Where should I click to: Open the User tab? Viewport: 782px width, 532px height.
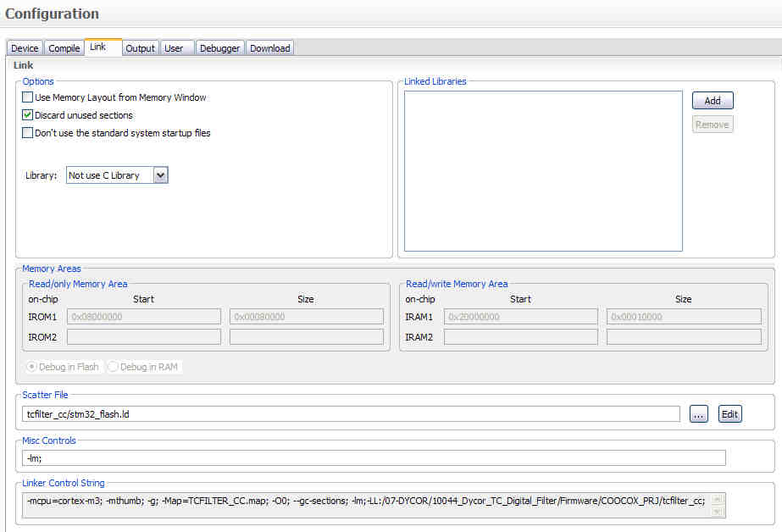coord(175,47)
